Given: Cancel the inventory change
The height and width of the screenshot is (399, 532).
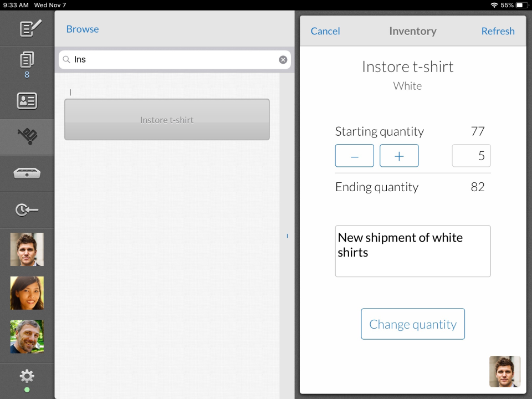Looking at the screenshot, I should click(x=325, y=31).
